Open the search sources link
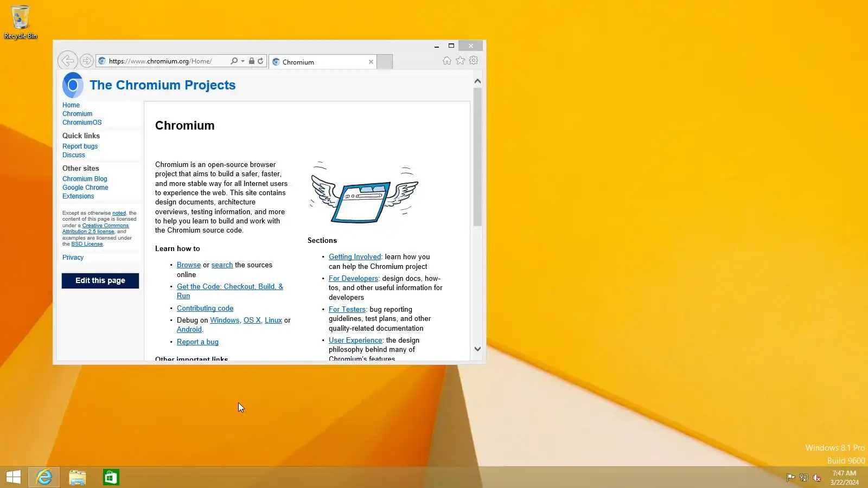 (222, 265)
